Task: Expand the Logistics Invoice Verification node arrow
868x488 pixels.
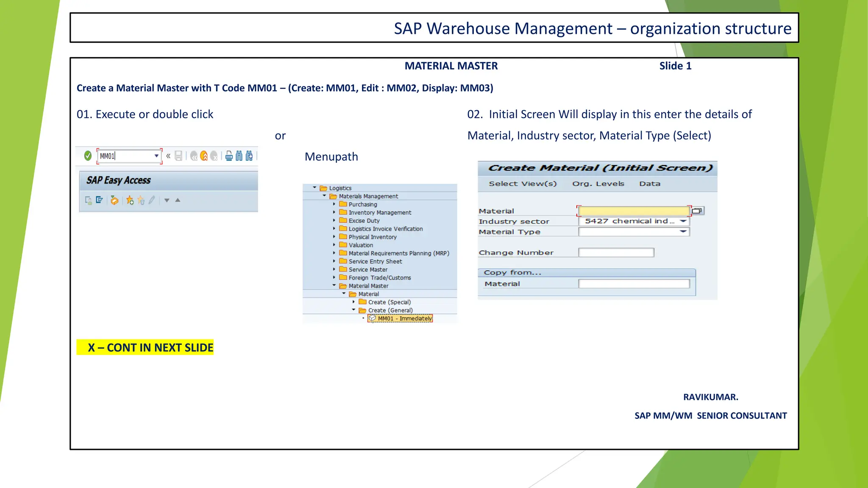Action: 334,229
